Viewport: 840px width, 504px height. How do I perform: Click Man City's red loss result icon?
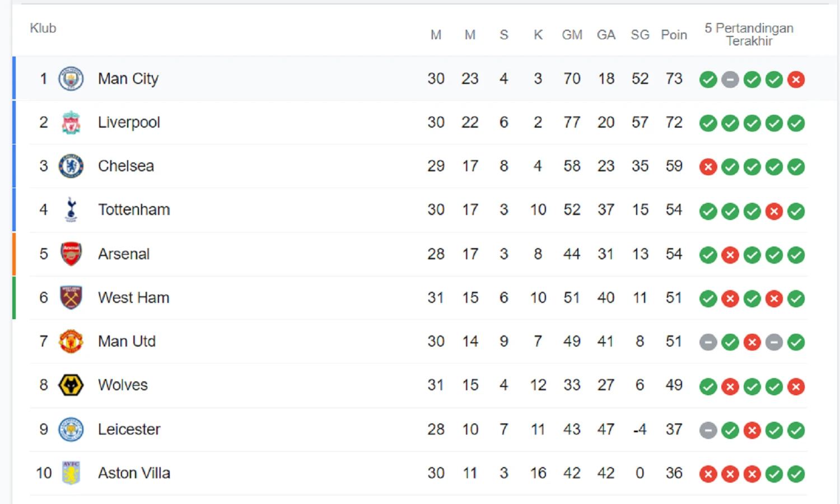[x=796, y=80]
